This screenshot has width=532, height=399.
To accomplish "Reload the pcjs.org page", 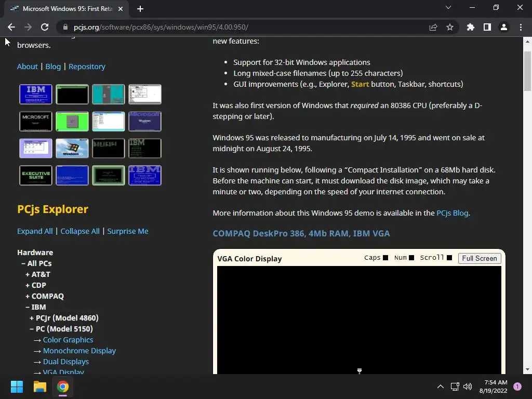I will click(45, 27).
